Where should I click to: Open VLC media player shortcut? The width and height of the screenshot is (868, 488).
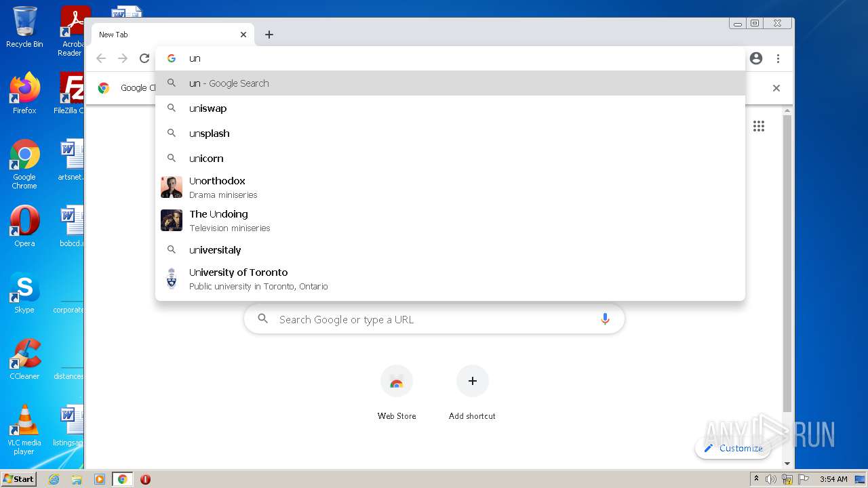pyautogui.click(x=24, y=430)
